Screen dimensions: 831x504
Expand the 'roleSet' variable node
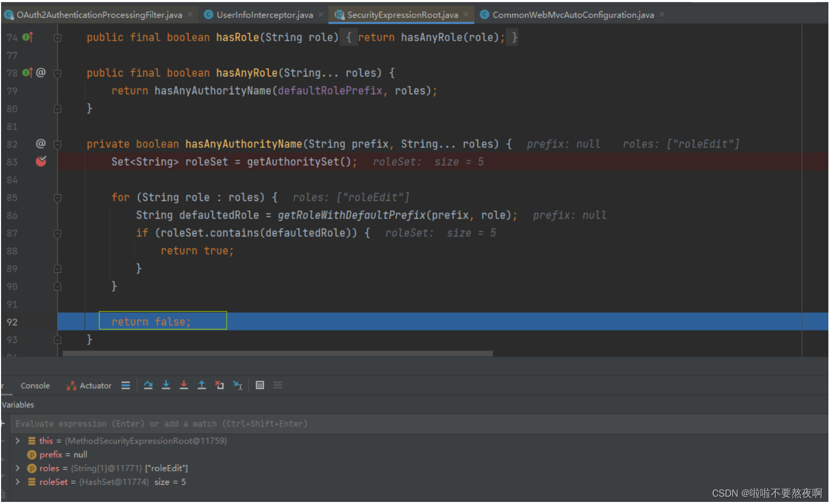18,482
